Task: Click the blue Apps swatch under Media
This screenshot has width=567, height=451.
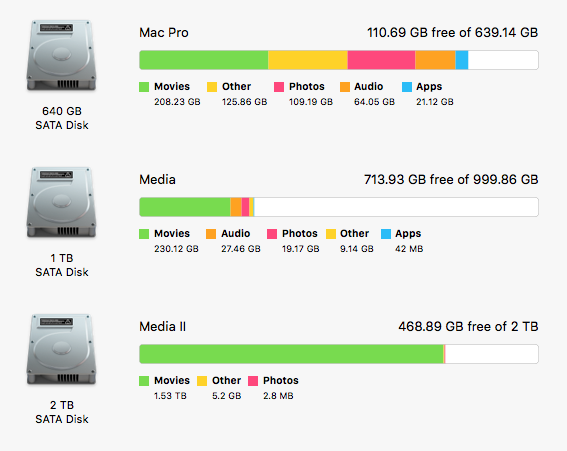Action: 386,234
